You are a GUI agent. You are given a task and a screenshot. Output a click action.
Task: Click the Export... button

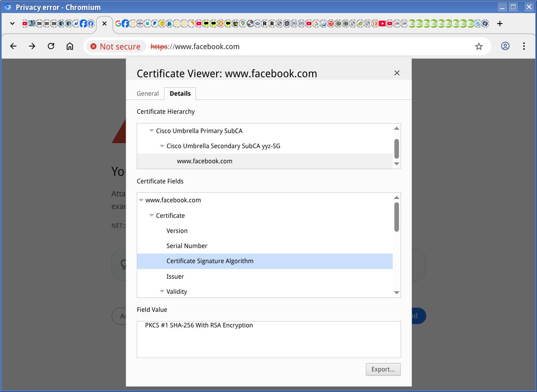(x=383, y=369)
